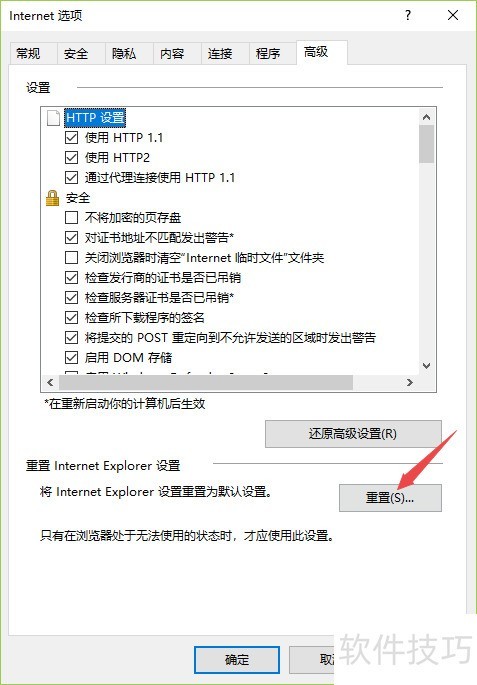The width and height of the screenshot is (477, 685).
Task: Click the 安全 padlock icon
Action: tap(52, 198)
